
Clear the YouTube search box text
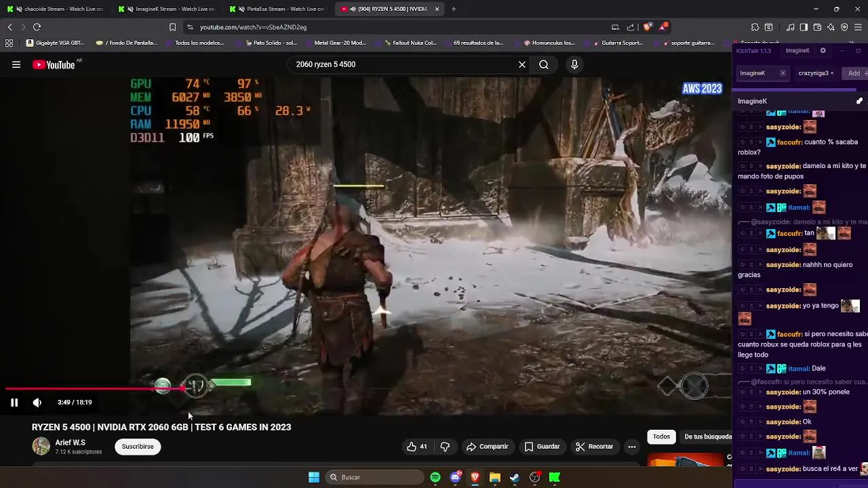click(522, 64)
